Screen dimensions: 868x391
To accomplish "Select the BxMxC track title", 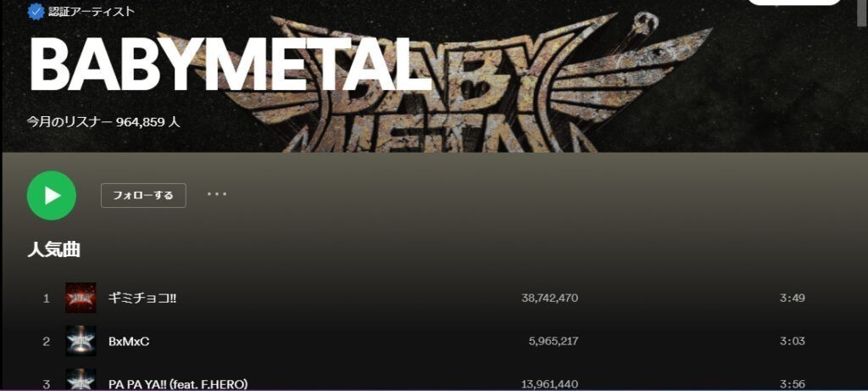I will click(x=129, y=341).
